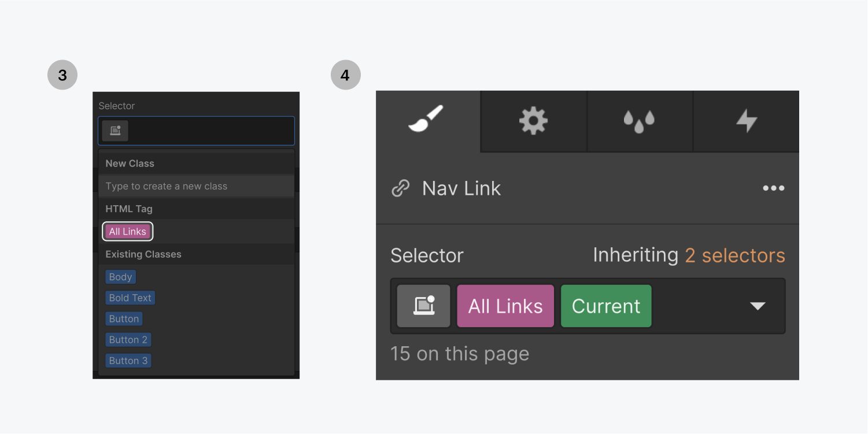Click the states indicator icon in the Selector field
The height and width of the screenshot is (434, 868).
tap(423, 306)
